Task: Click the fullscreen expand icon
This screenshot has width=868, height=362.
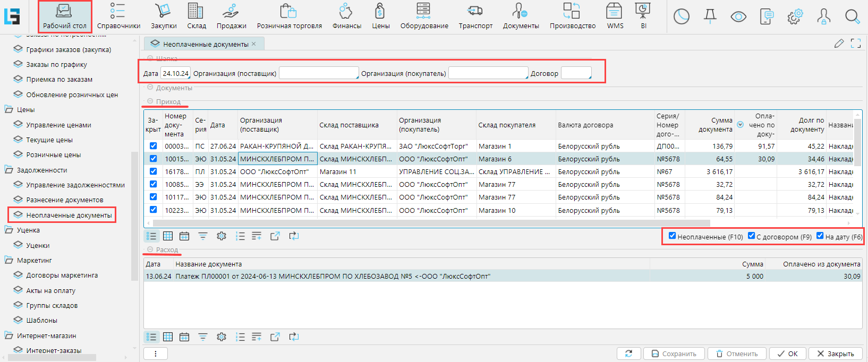Action: tap(855, 44)
